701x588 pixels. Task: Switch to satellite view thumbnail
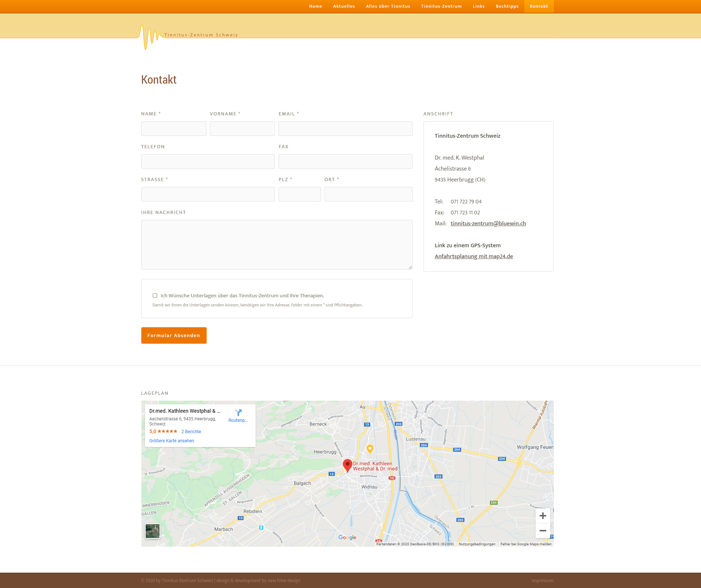[153, 531]
